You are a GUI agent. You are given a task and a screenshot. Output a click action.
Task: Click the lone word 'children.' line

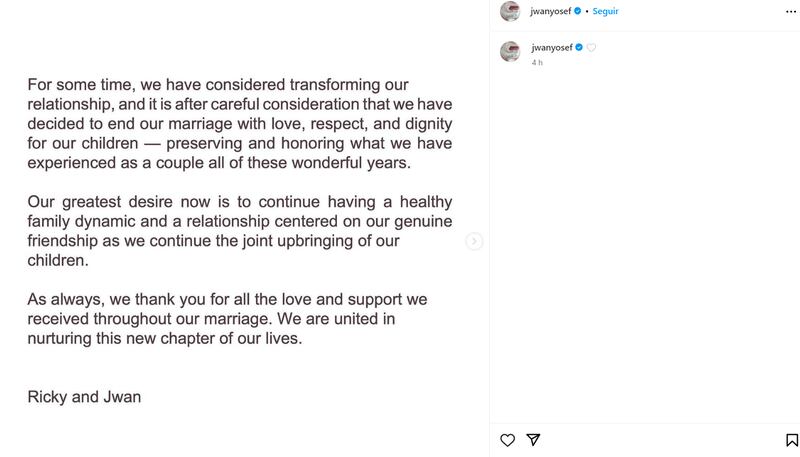point(58,260)
